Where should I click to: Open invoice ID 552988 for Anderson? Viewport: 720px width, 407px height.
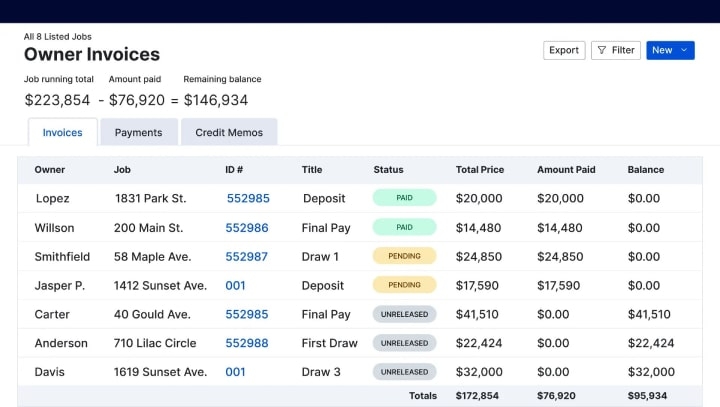click(x=247, y=343)
